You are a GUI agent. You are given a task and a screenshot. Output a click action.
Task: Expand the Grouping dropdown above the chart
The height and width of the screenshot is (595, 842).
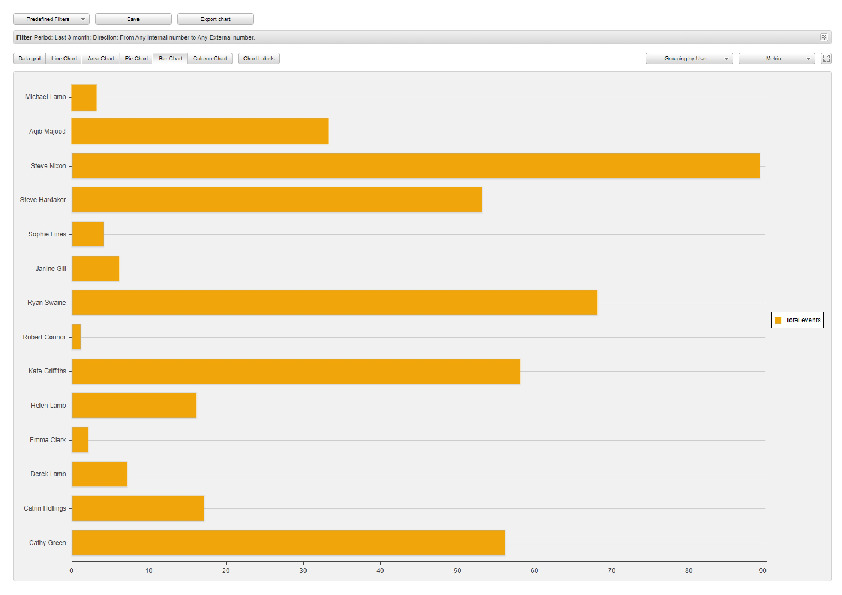(x=689, y=59)
